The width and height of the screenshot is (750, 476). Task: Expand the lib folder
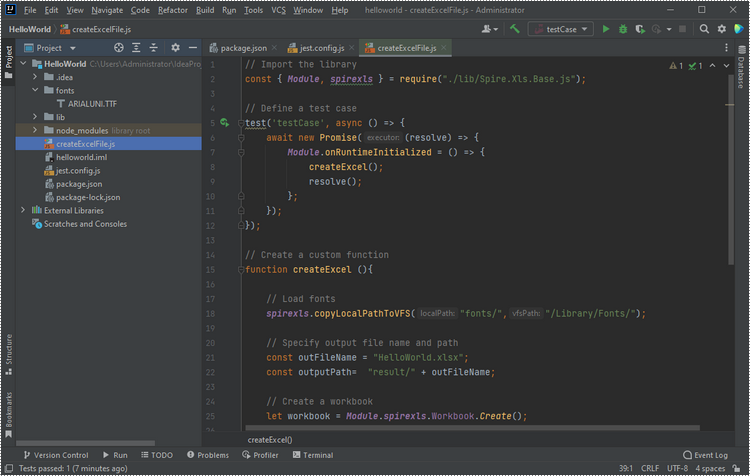click(35, 117)
